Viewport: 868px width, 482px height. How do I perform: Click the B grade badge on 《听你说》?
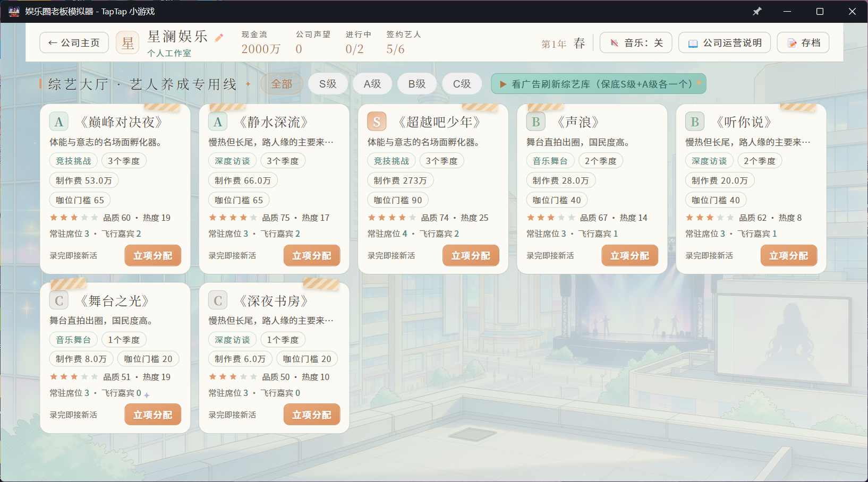pos(695,122)
